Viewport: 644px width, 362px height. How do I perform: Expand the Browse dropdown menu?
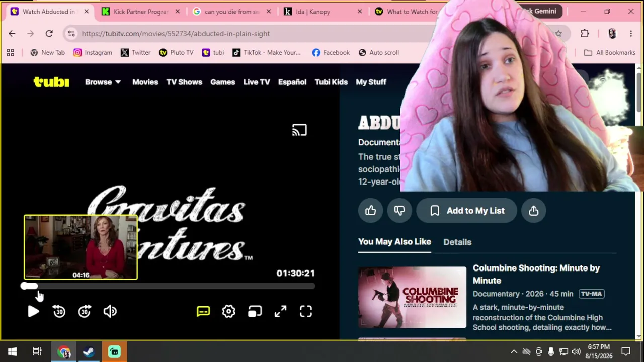coord(103,82)
